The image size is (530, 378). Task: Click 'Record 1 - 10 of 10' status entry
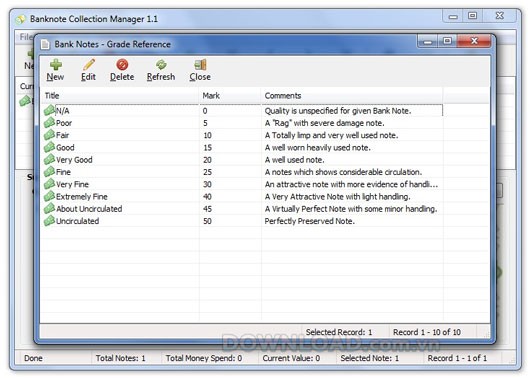(x=427, y=332)
